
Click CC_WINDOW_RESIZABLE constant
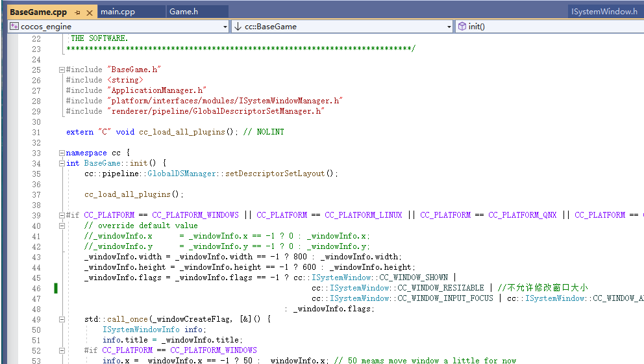441,288
